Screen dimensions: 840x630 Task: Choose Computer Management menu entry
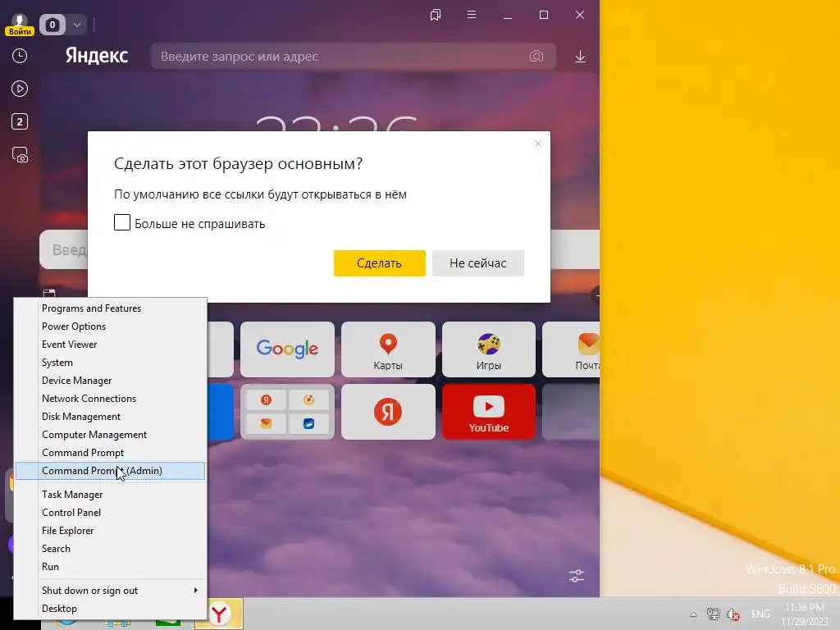coord(111,435)
